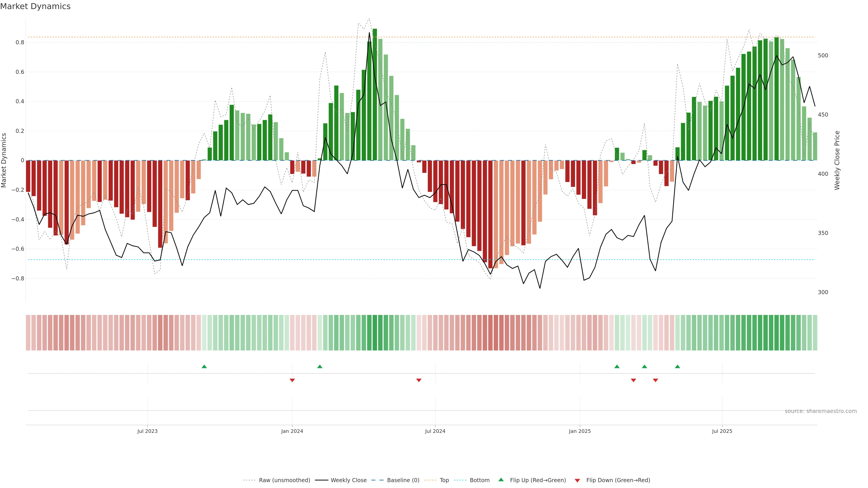Toggle the Weekly Close legend entry
Image resolution: width=868 pixels, height=488 pixels.
[348, 480]
